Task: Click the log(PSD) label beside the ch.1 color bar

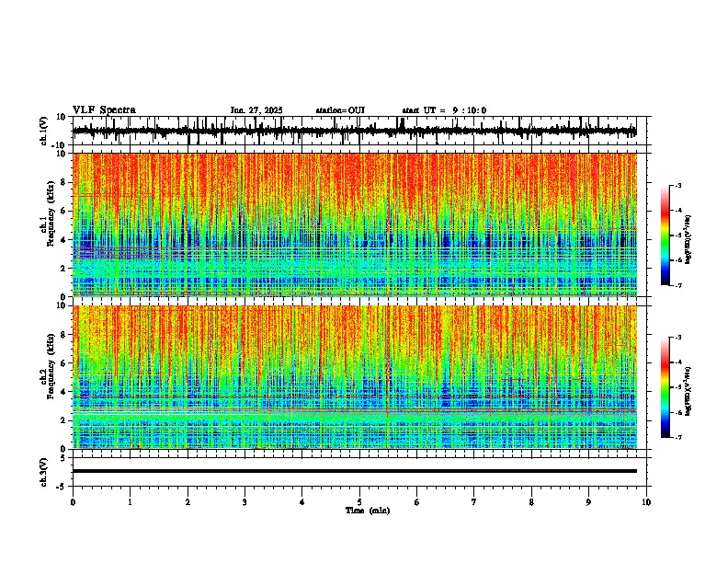Action: click(688, 240)
